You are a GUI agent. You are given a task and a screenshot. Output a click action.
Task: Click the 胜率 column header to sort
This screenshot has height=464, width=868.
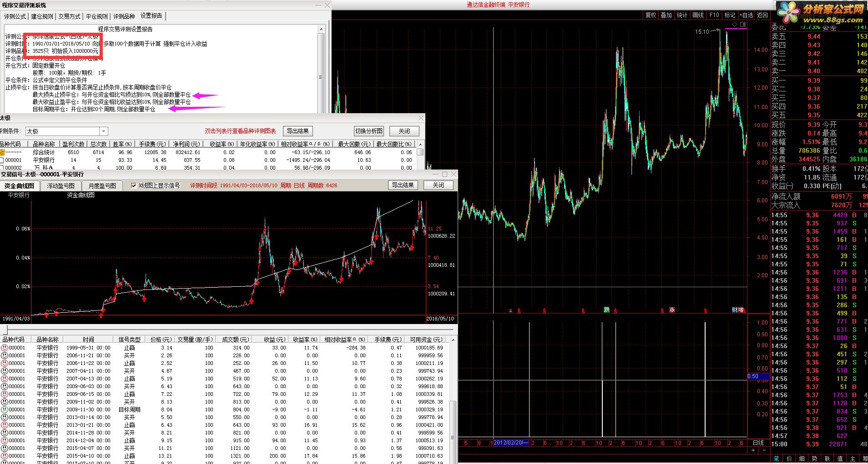[x=122, y=144]
